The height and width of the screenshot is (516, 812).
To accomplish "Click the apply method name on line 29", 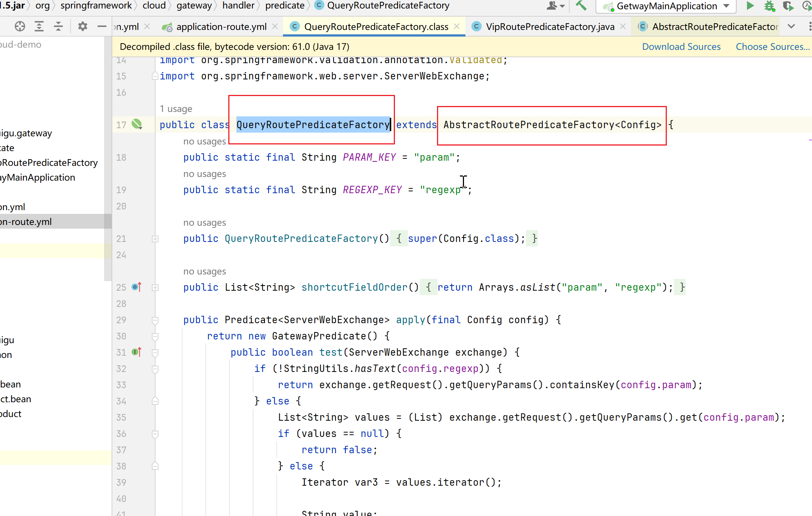I will point(410,320).
